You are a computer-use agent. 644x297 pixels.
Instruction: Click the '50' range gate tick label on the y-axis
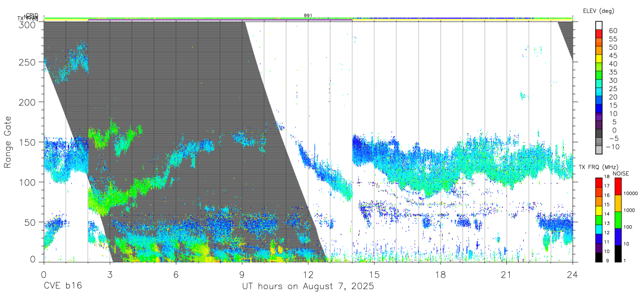[x=31, y=222]
